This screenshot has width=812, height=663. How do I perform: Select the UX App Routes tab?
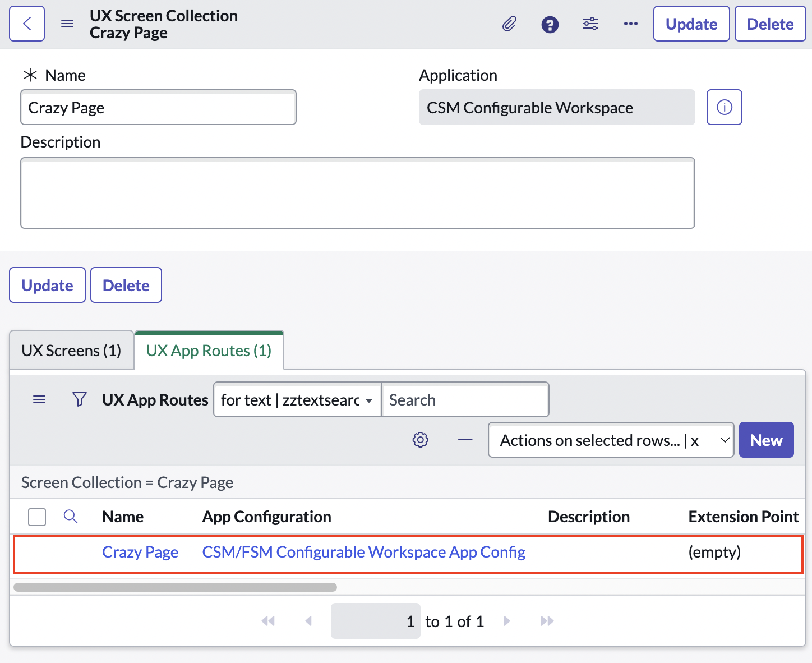pyautogui.click(x=209, y=351)
